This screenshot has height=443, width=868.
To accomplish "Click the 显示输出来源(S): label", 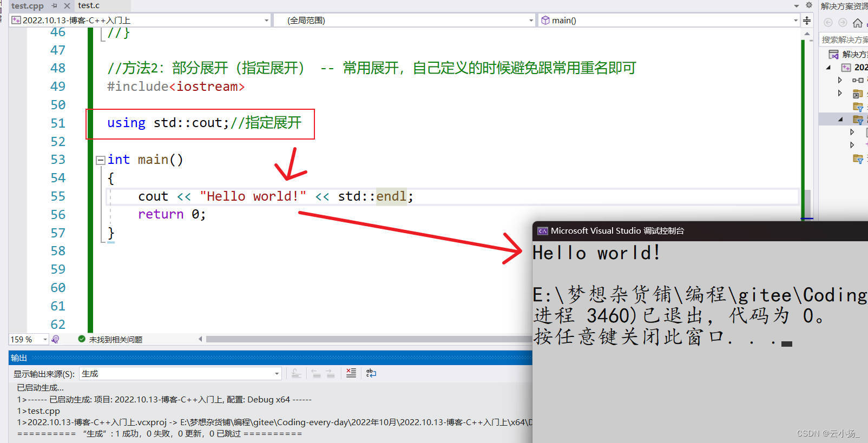I will pos(44,374).
